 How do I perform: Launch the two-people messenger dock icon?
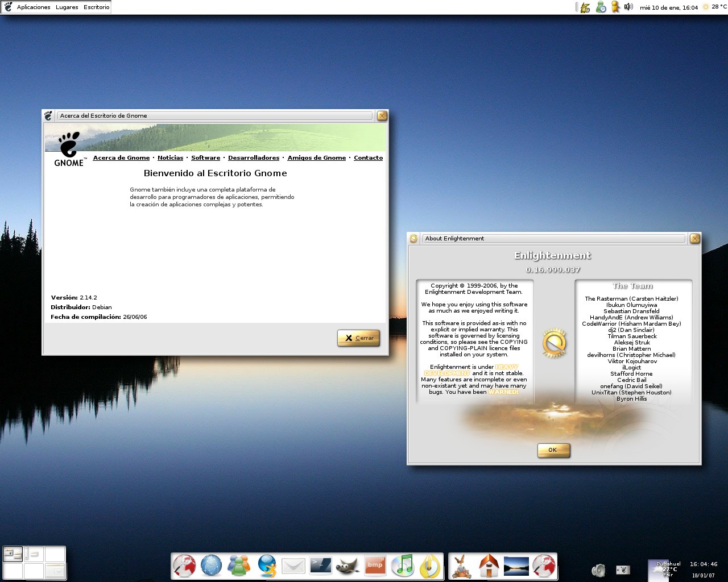[x=238, y=566]
